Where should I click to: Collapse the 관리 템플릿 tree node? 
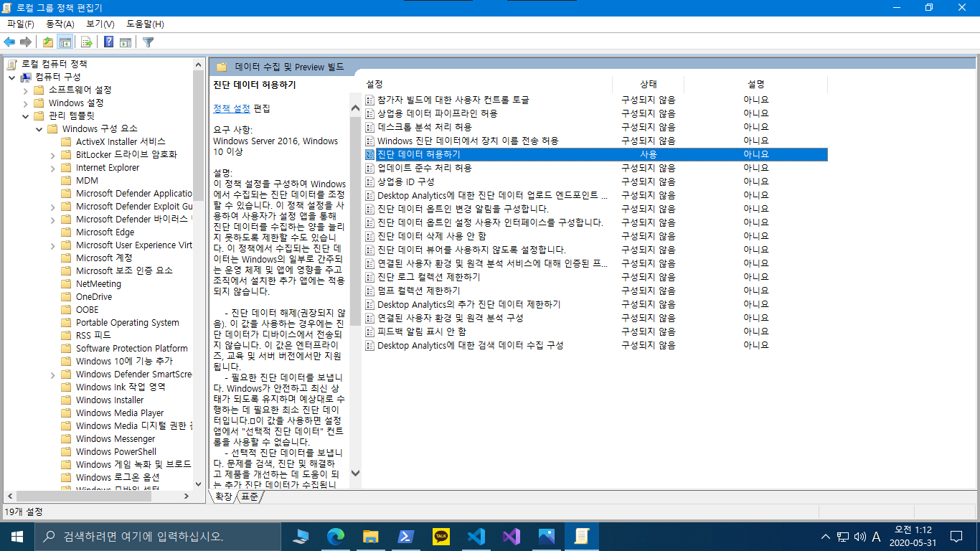click(26, 116)
